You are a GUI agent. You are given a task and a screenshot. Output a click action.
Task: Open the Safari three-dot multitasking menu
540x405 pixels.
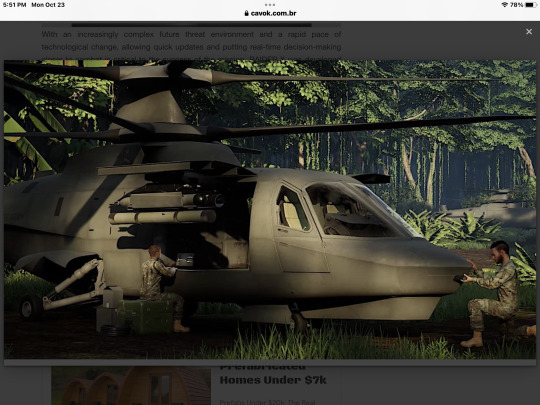point(270,5)
